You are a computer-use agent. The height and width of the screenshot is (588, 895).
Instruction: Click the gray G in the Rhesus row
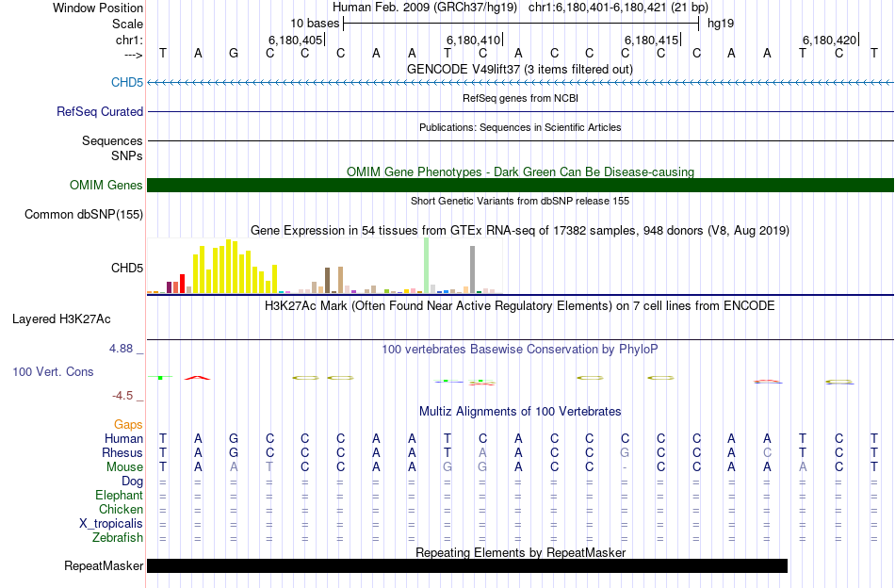point(625,452)
